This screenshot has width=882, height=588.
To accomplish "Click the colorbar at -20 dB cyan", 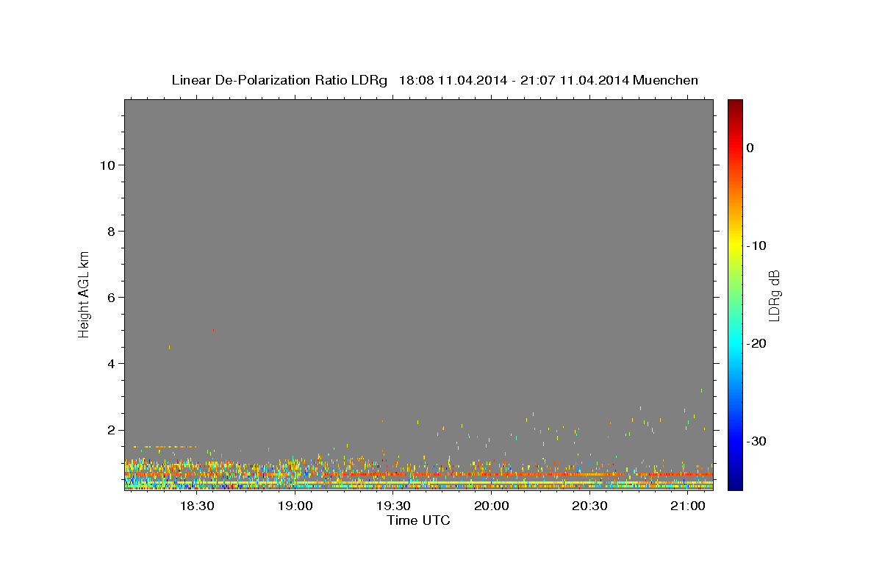I will pos(735,343).
